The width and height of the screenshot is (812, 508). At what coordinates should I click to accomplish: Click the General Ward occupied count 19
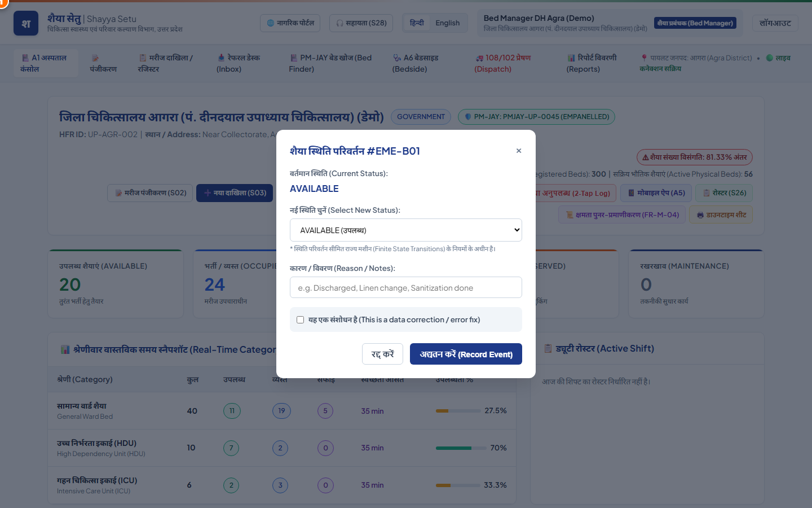pos(281,410)
